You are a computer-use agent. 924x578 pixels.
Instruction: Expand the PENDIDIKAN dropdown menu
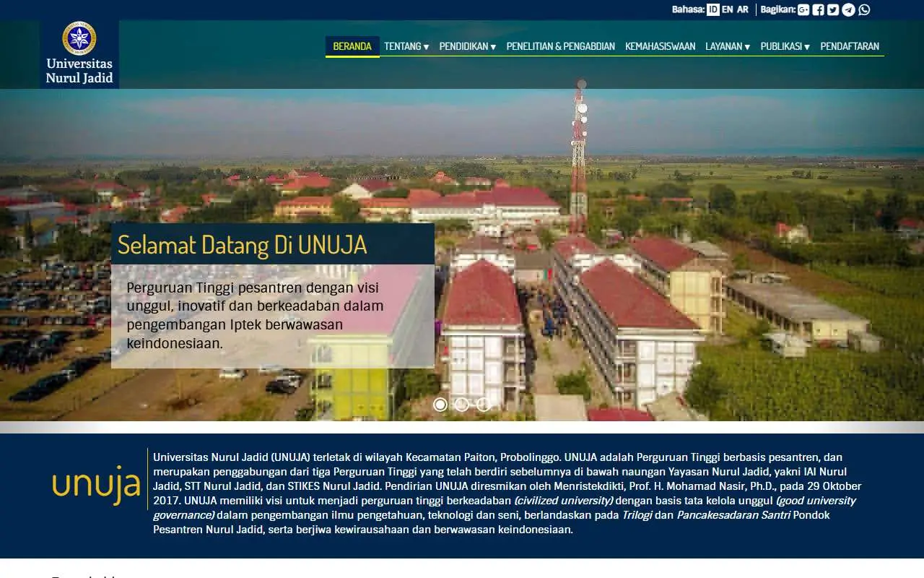[467, 46]
